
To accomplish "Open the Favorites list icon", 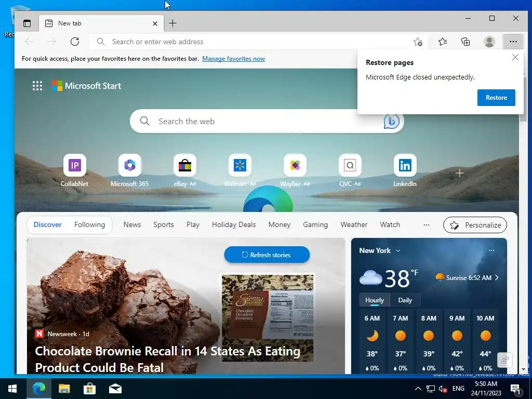I will pos(443,42).
